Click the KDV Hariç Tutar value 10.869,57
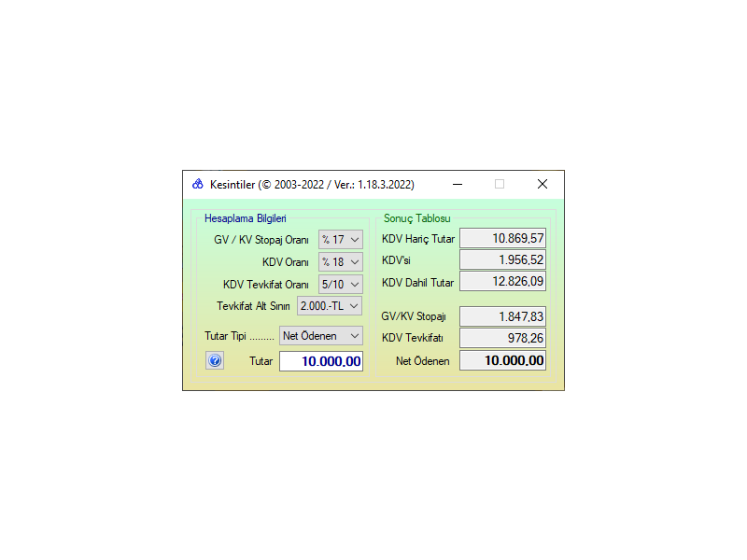 (x=502, y=238)
